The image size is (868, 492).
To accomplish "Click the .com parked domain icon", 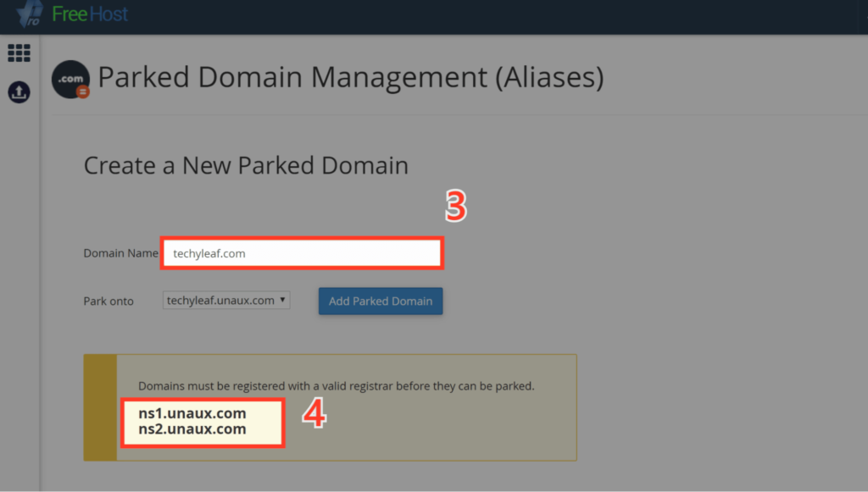I will [71, 80].
